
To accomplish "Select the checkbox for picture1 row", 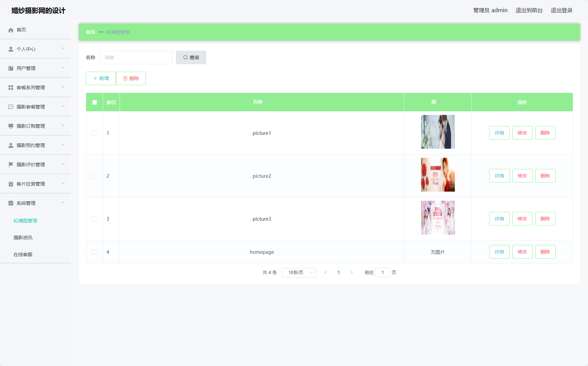I will pos(94,133).
